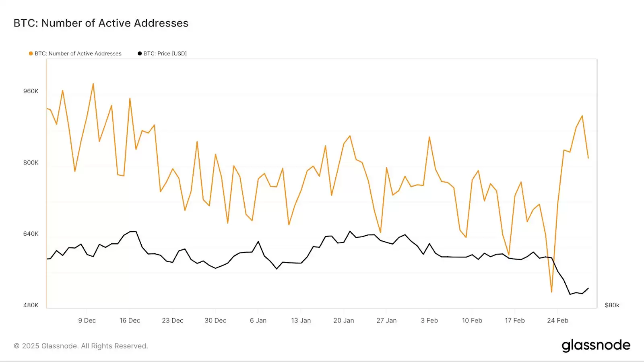Click the 800K y-axis label
Image resolution: width=644 pixels, height=362 pixels.
[x=31, y=162]
